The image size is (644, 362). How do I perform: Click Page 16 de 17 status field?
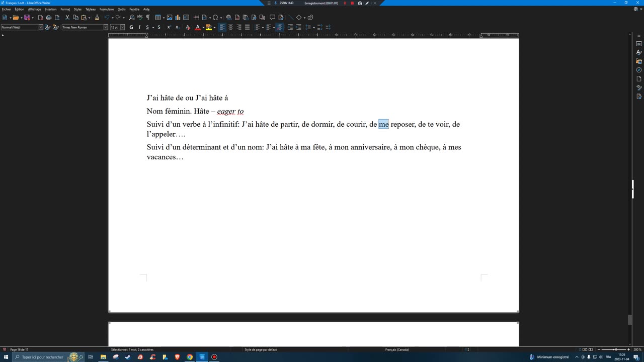tap(19, 349)
